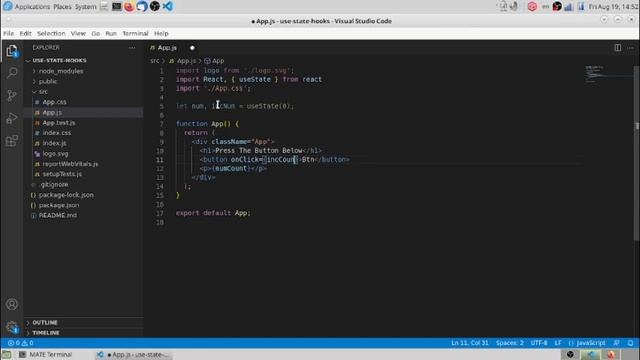The height and width of the screenshot is (360, 640).
Task: Open the Selection menu
Action: (51, 33)
